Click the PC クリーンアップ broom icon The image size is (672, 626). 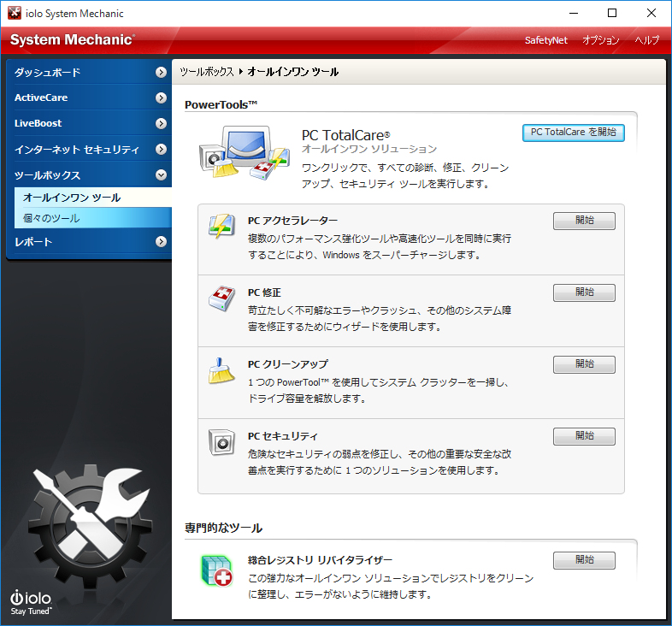(221, 370)
